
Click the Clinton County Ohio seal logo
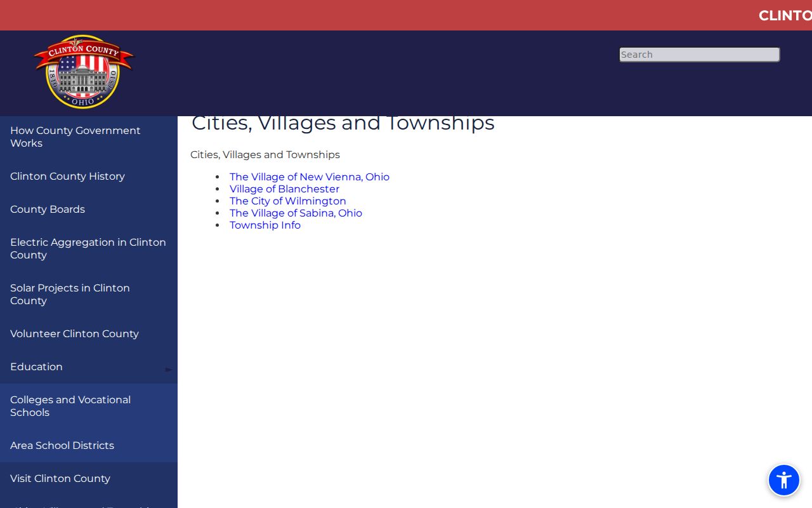pos(84,72)
